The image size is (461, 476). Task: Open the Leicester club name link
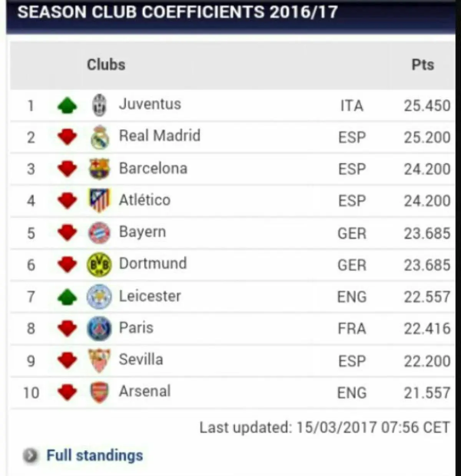[x=150, y=296]
